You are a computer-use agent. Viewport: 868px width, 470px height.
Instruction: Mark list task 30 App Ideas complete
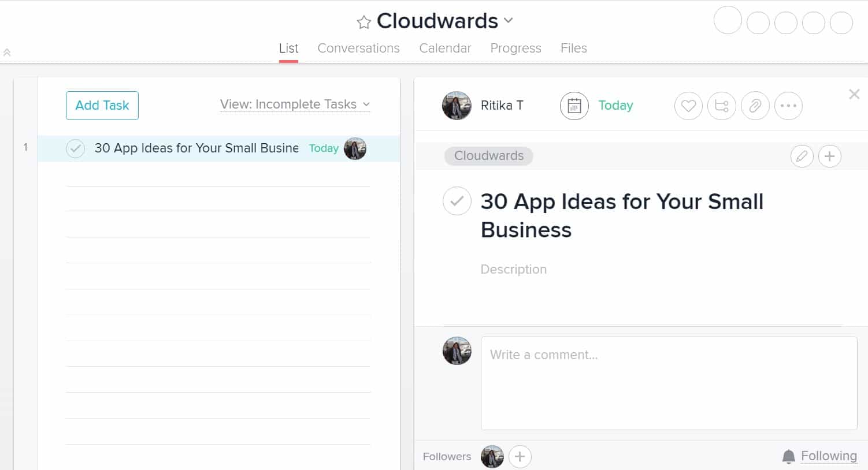75,148
